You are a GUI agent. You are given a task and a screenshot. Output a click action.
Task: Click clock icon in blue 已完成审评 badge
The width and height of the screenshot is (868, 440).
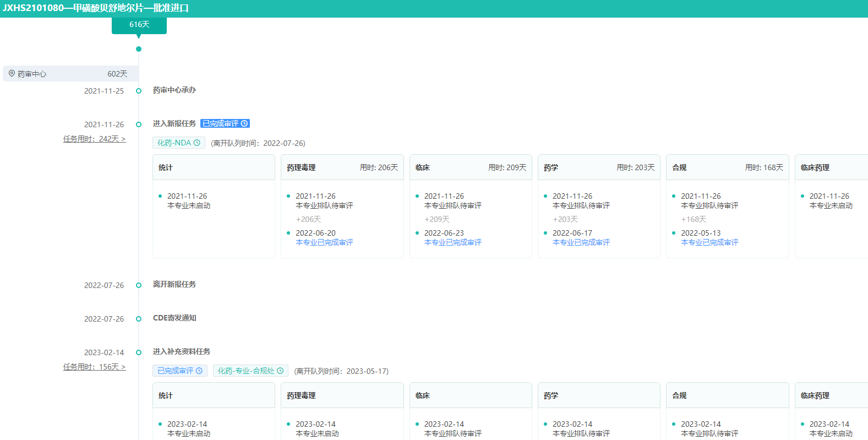tap(244, 123)
